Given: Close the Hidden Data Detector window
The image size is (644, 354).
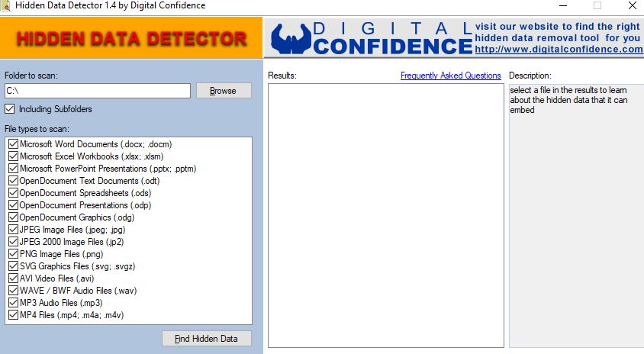Looking at the screenshot, I should (633, 6).
